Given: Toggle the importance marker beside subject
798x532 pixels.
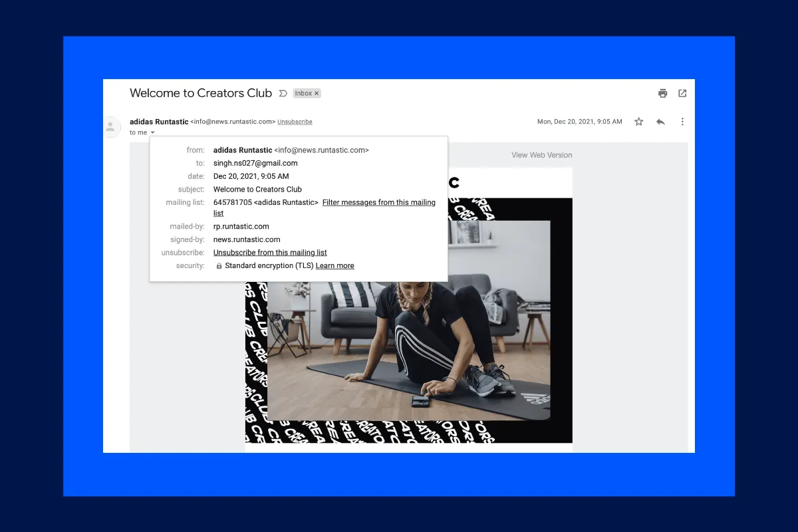Looking at the screenshot, I should pyautogui.click(x=283, y=93).
